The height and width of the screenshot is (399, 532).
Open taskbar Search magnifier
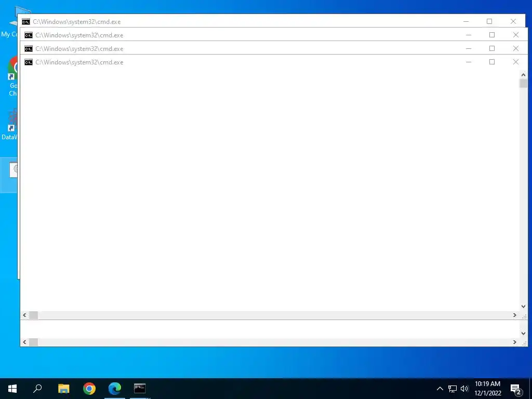pyautogui.click(x=37, y=389)
